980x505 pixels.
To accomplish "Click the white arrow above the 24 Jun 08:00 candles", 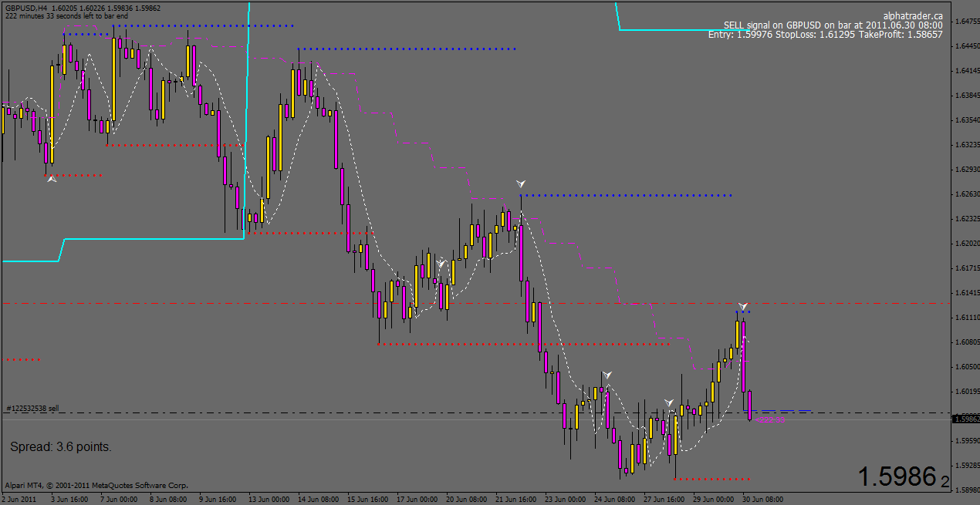I will (607, 374).
